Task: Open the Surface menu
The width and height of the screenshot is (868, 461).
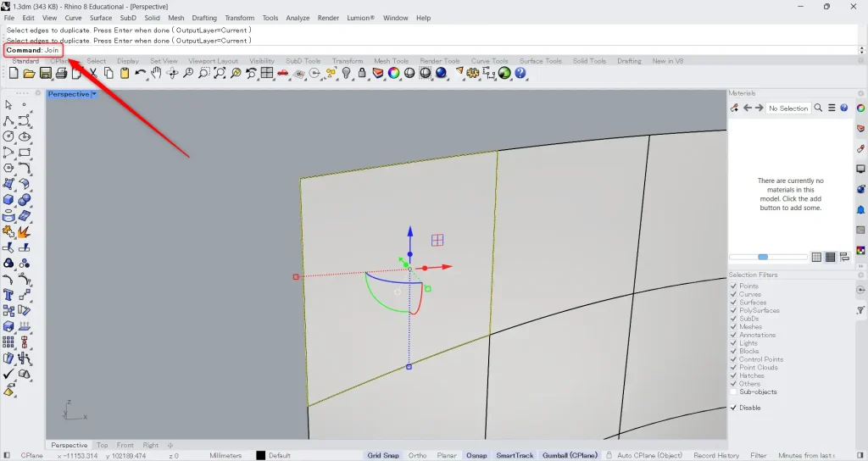Action: tap(101, 18)
